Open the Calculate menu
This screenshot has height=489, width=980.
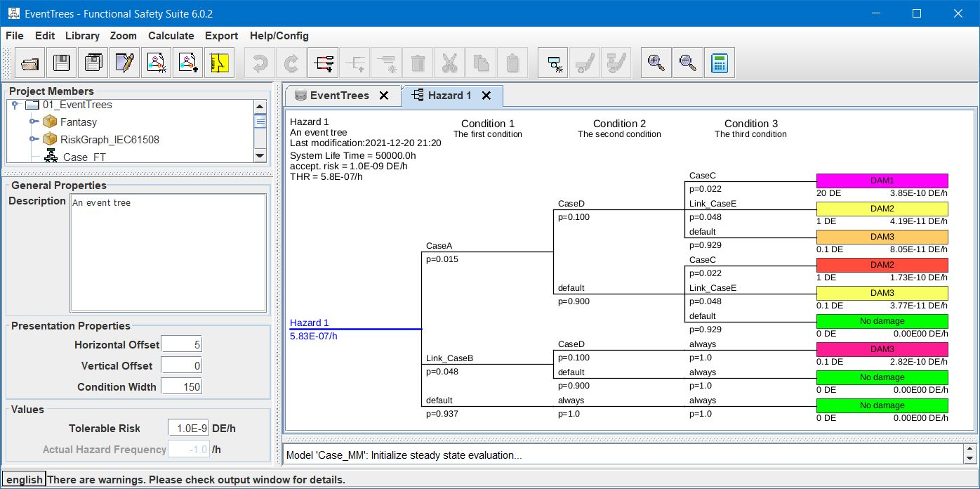tap(171, 36)
